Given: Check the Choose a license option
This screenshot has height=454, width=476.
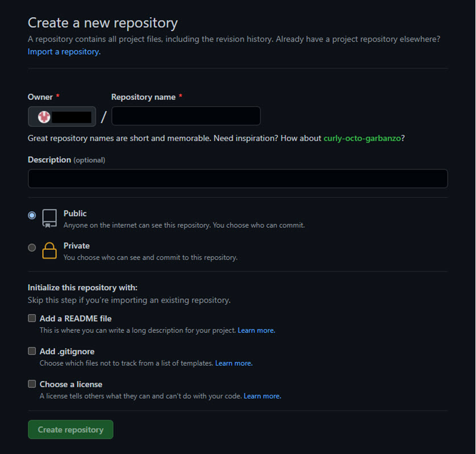Looking at the screenshot, I should tap(32, 384).
